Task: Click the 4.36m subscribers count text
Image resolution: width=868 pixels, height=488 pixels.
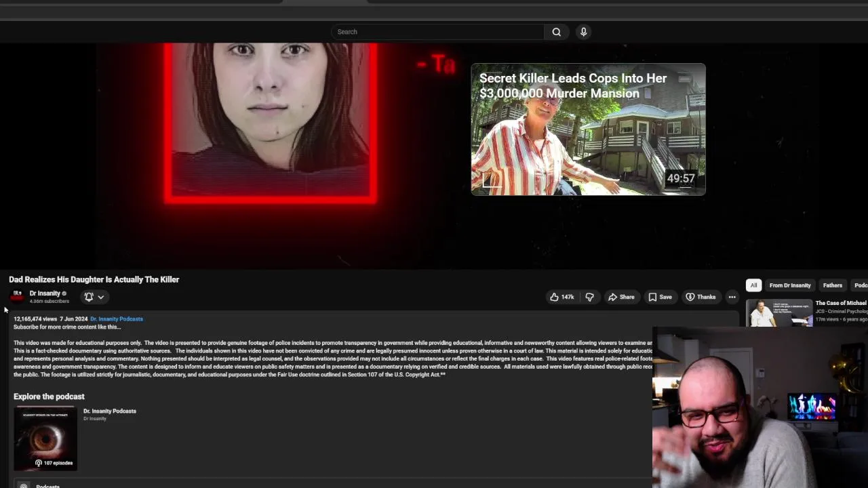Action: point(49,301)
